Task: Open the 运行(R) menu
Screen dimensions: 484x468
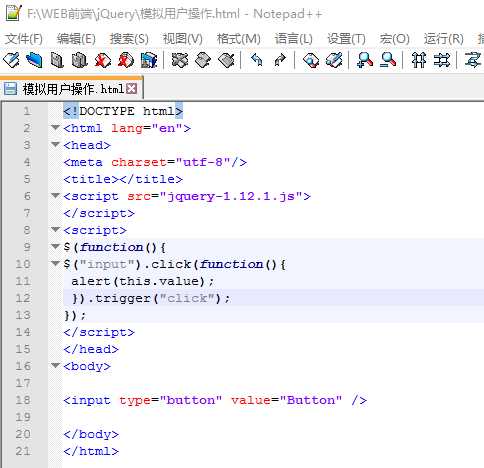Action: tap(444, 39)
